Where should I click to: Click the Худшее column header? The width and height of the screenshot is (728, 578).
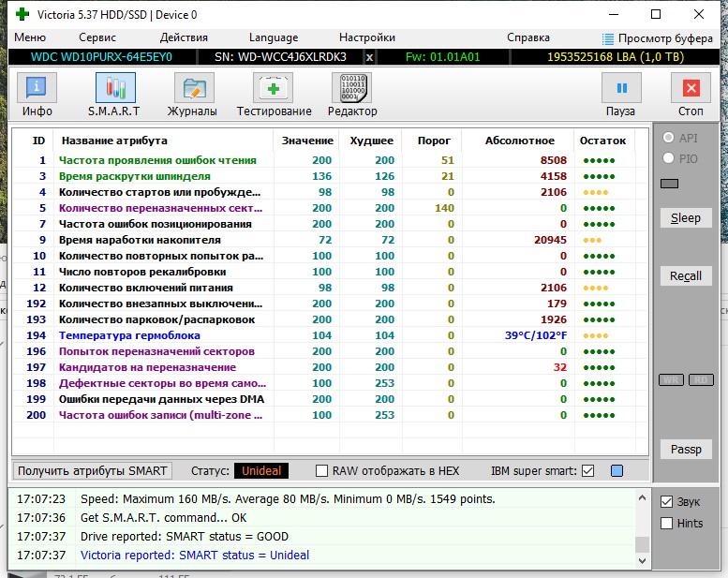pos(371,141)
